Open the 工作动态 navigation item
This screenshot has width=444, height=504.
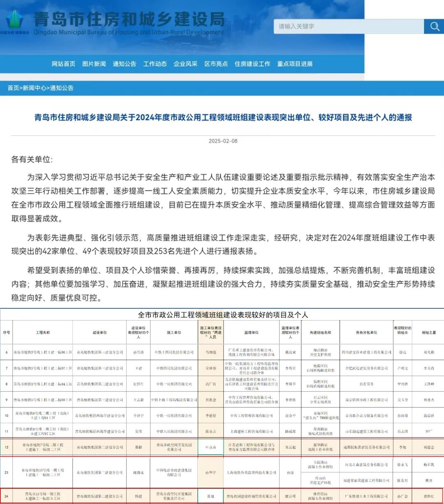click(x=155, y=64)
